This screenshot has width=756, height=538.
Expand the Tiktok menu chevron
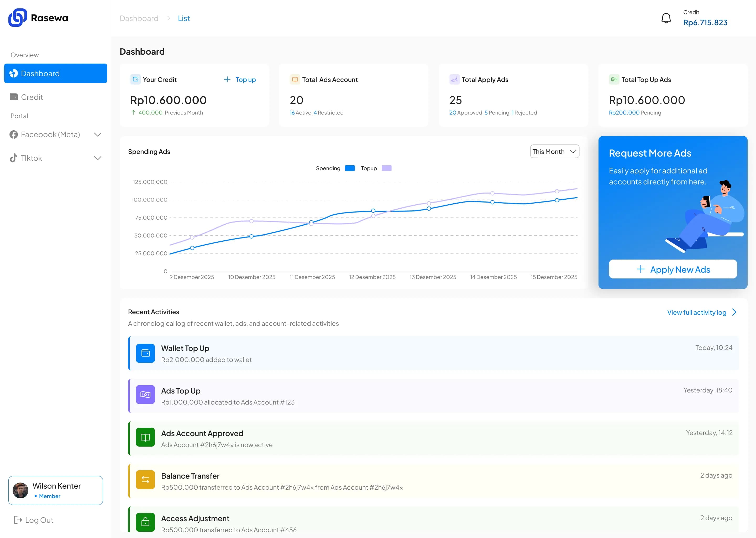point(98,158)
